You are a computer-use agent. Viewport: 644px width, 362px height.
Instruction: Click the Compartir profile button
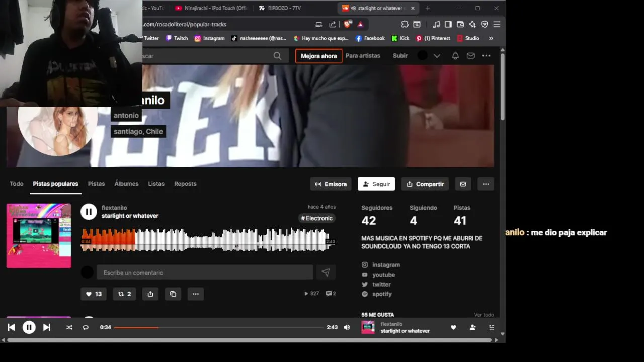(425, 184)
